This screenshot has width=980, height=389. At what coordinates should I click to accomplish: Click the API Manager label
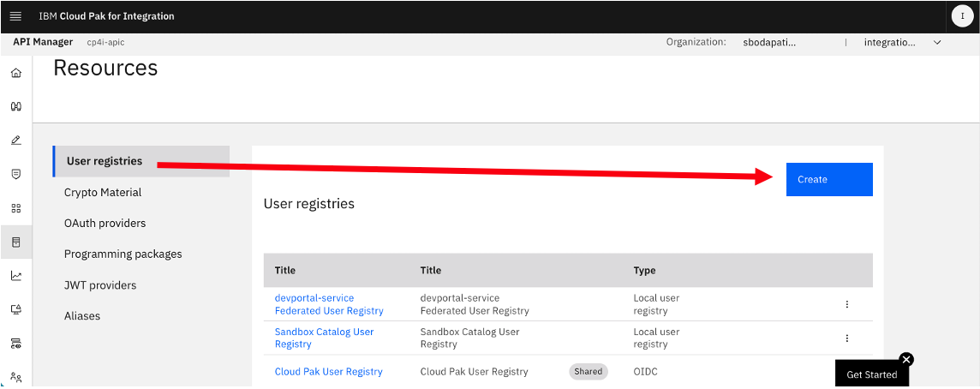point(43,42)
